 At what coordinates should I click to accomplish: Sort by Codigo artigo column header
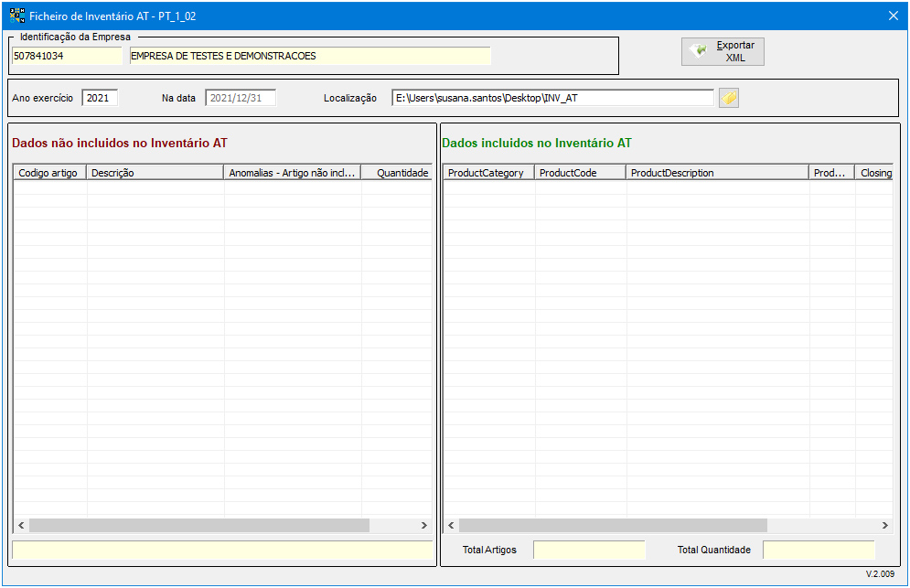[x=50, y=173]
